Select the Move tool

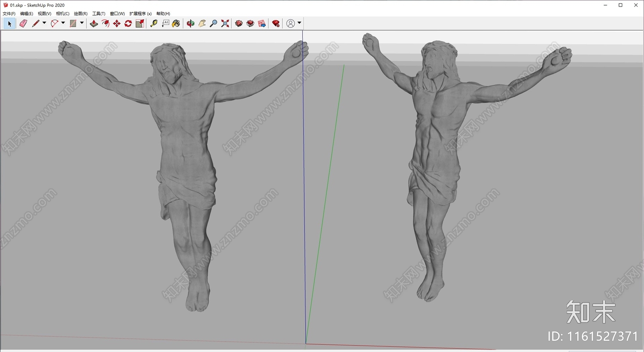click(117, 24)
